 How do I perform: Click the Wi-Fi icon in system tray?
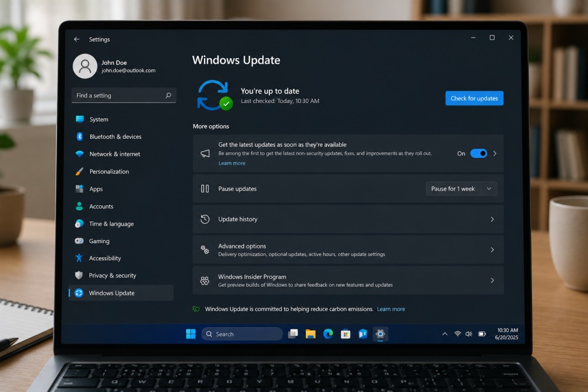[x=457, y=333]
